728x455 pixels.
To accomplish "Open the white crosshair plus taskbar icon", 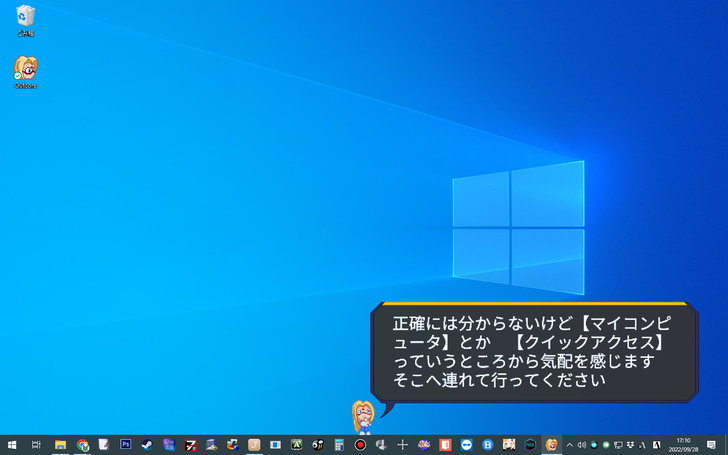I will (403, 445).
